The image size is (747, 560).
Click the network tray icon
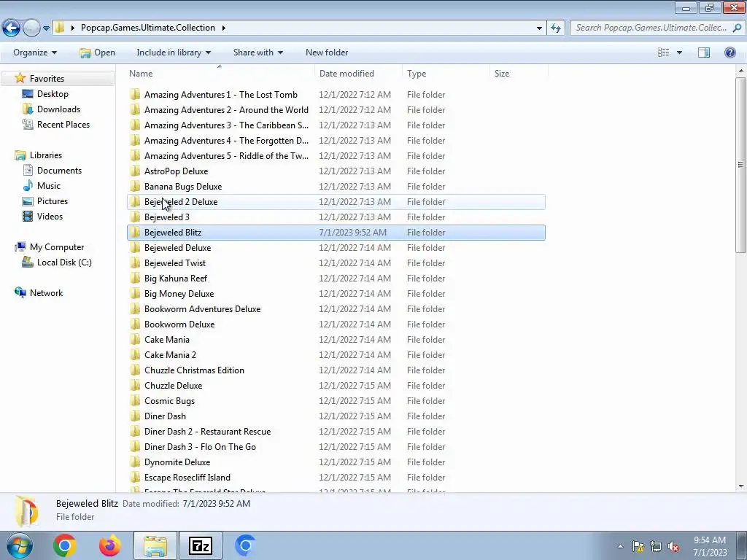pos(656,546)
